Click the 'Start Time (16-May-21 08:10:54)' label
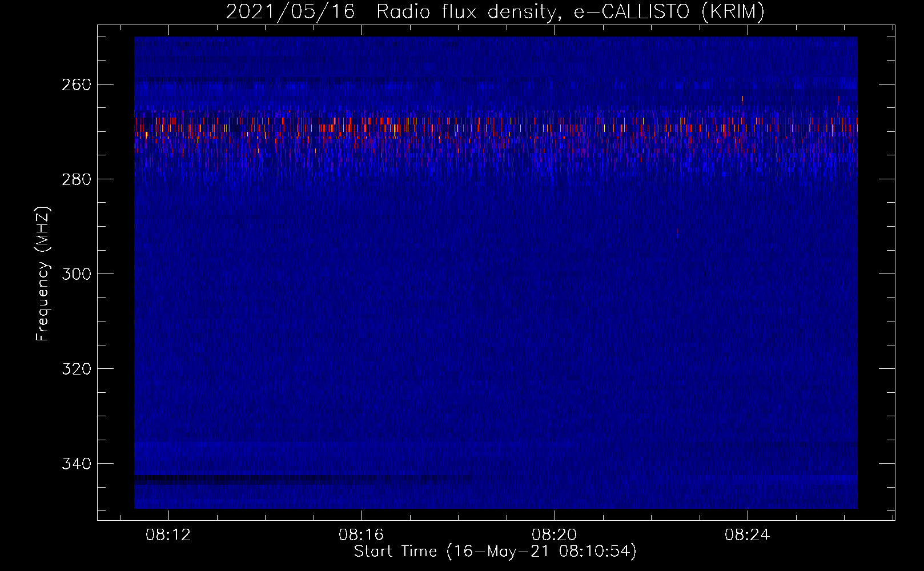The image size is (924, 571). [495, 552]
